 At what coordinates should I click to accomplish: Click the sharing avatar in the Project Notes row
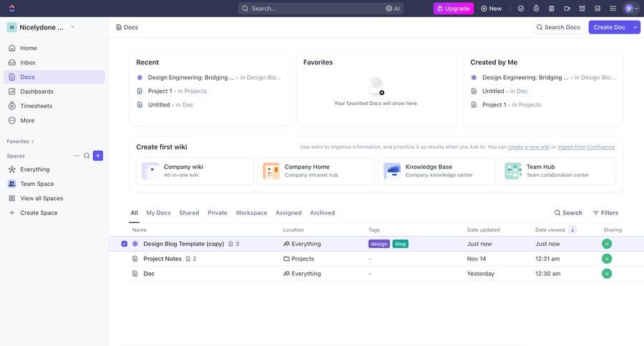click(607, 259)
